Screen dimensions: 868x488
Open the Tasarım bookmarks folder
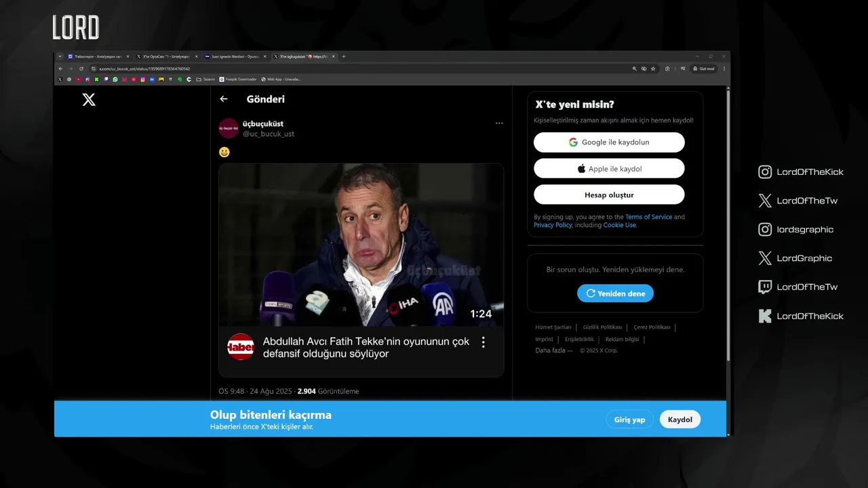(x=205, y=79)
